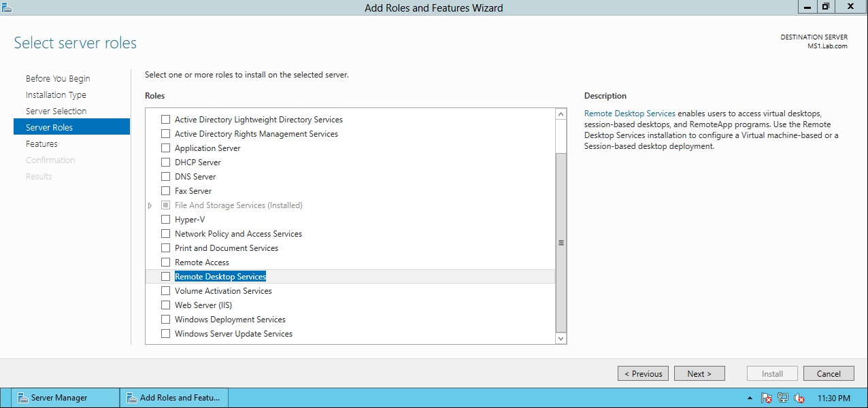
Task: Click the network status tray icon
Action: click(783, 398)
